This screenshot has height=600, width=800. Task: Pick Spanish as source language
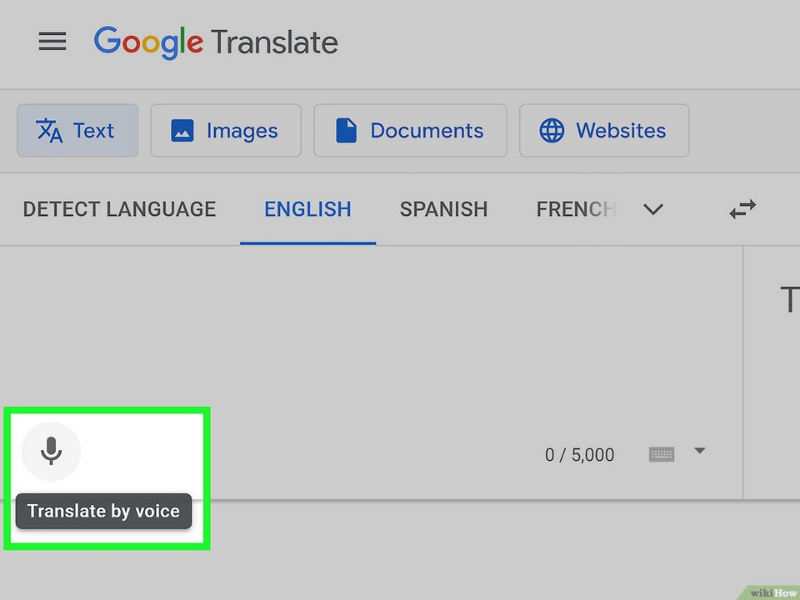tap(443, 209)
